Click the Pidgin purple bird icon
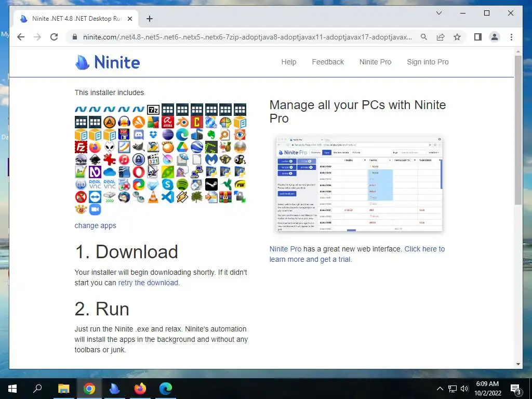 (182, 172)
